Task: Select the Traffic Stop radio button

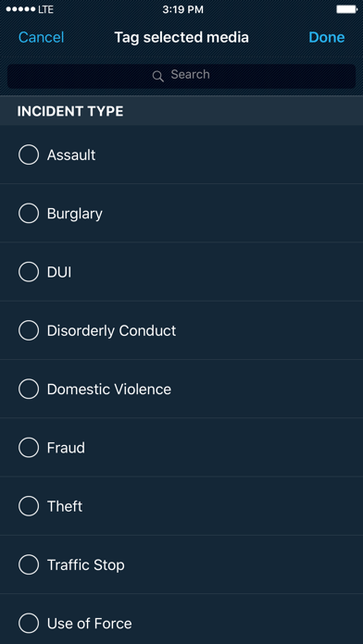Action: point(29,564)
